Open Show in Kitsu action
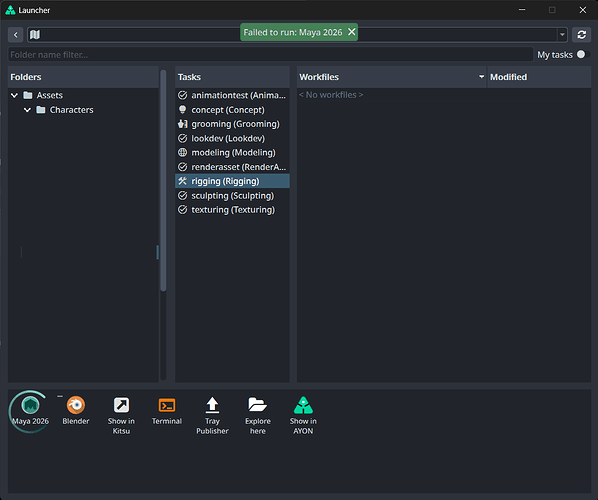The height and width of the screenshot is (500, 598). coord(121,405)
